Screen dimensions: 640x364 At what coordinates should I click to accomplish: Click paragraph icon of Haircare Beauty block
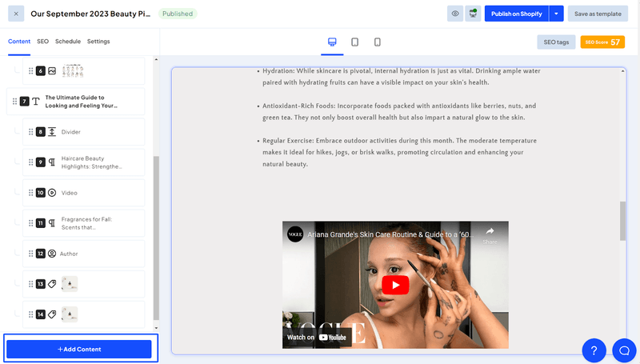(52, 162)
